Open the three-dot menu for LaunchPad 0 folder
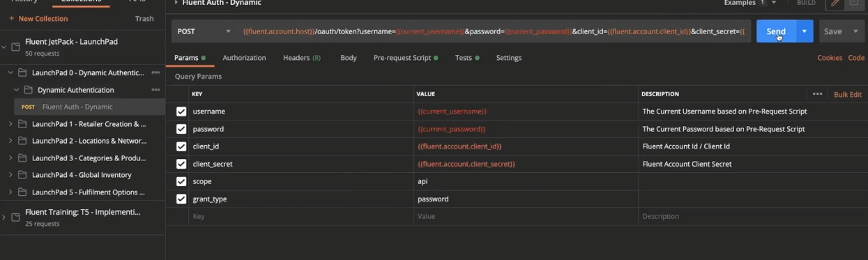Screen dimensions: 868x260 tap(155, 72)
